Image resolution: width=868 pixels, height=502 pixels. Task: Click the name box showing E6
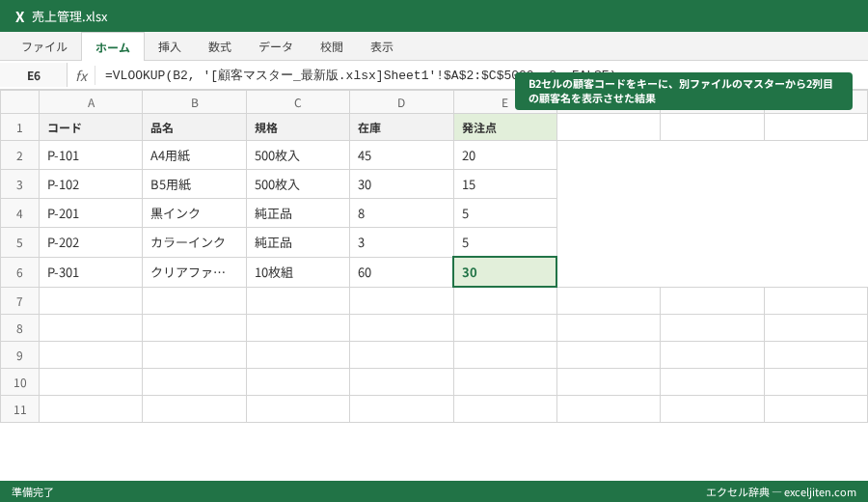(34, 76)
